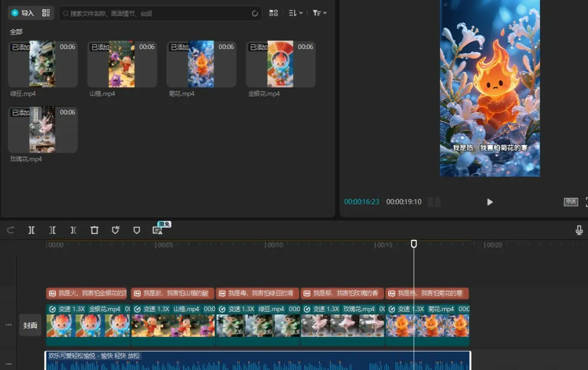Click the redo arrow icon in timeline toolbar
Image resolution: width=588 pixels, height=370 pixels.
point(10,230)
